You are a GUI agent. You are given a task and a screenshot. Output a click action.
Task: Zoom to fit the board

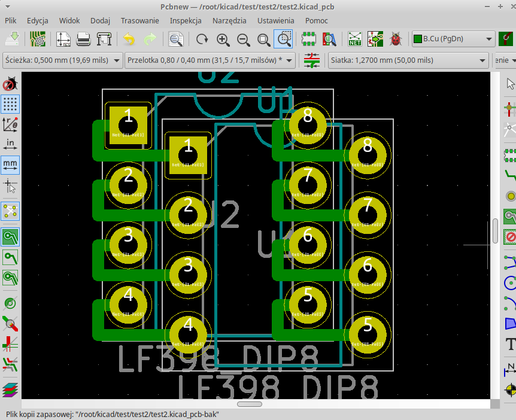263,39
